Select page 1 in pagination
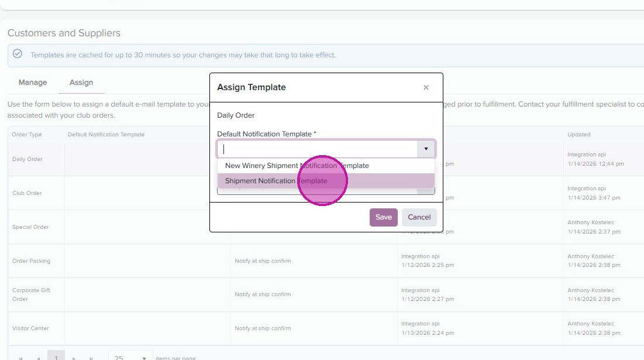The image size is (644, 360). (56, 357)
